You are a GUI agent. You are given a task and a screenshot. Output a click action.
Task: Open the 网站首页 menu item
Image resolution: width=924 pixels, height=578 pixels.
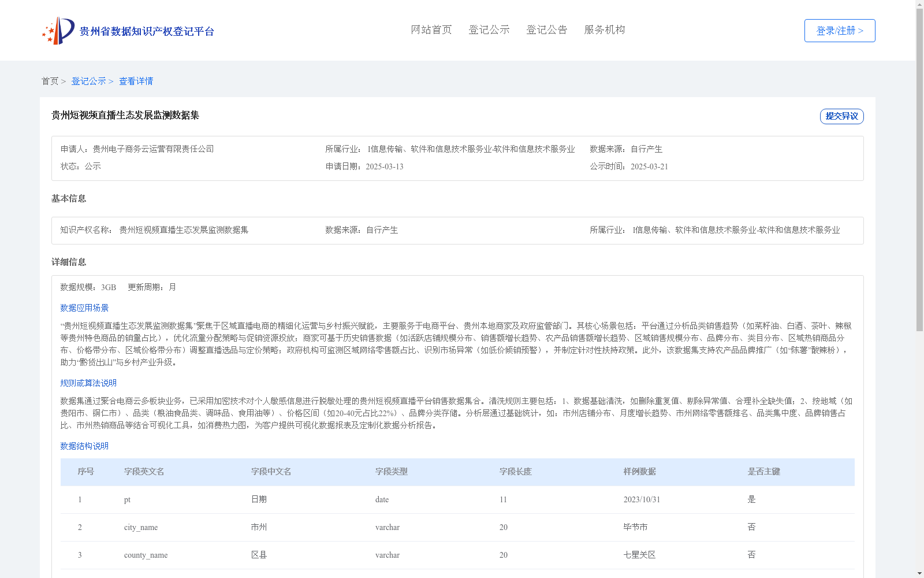click(x=431, y=30)
